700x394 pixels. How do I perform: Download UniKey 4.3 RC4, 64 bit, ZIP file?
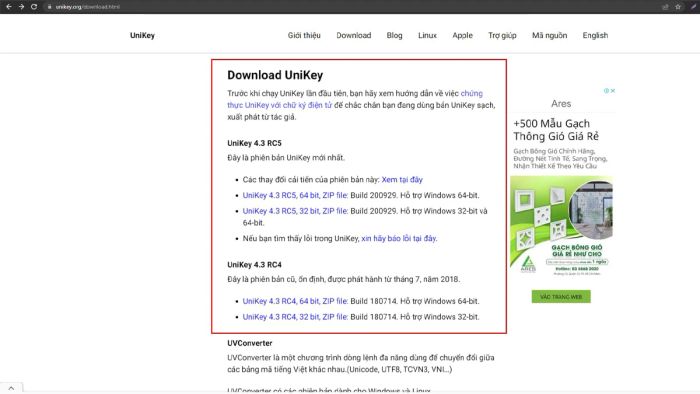click(295, 301)
